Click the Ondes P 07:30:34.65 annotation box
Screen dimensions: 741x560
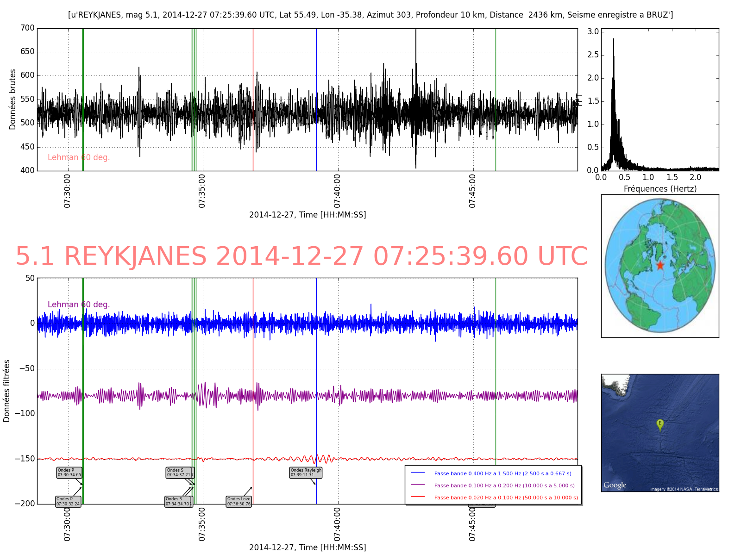point(69,473)
